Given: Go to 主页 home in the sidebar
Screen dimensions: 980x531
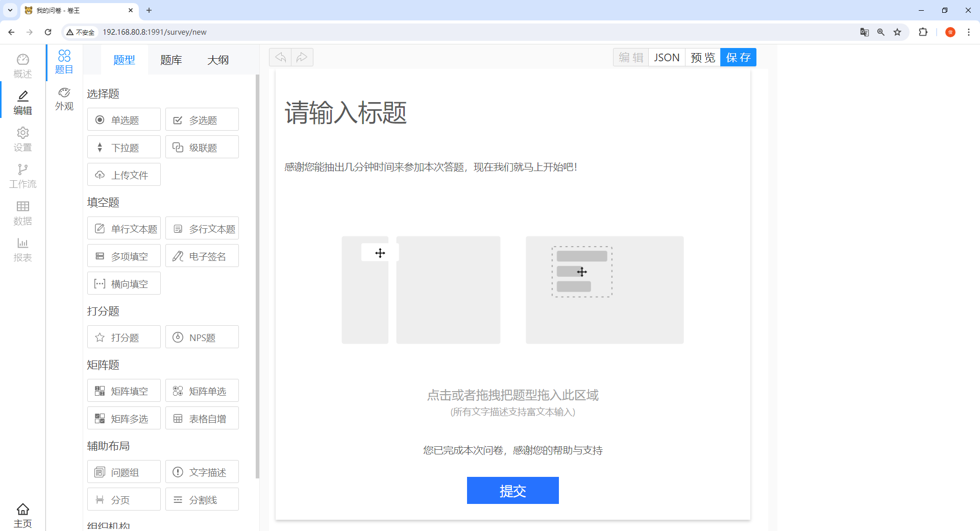Looking at the screenshot, I should [x=22, y=516].
